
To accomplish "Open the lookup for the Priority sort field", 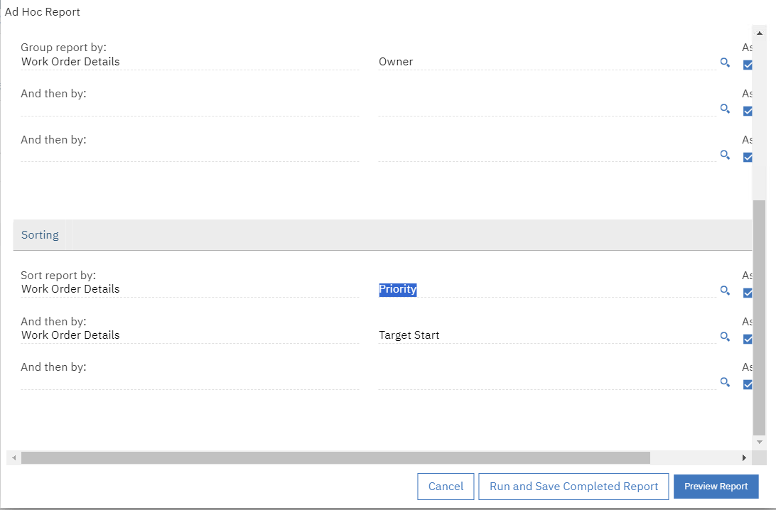I will [x=725, y=291].
